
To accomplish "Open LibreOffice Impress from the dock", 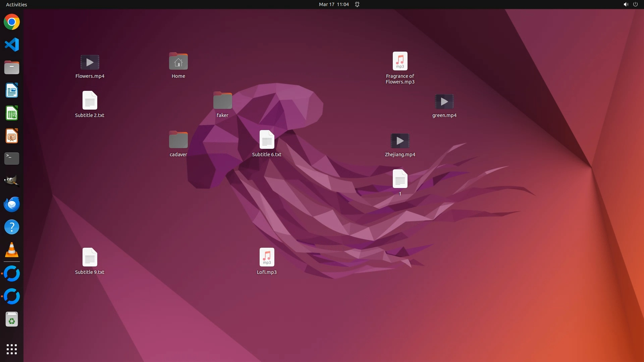I will pos(12,136).
